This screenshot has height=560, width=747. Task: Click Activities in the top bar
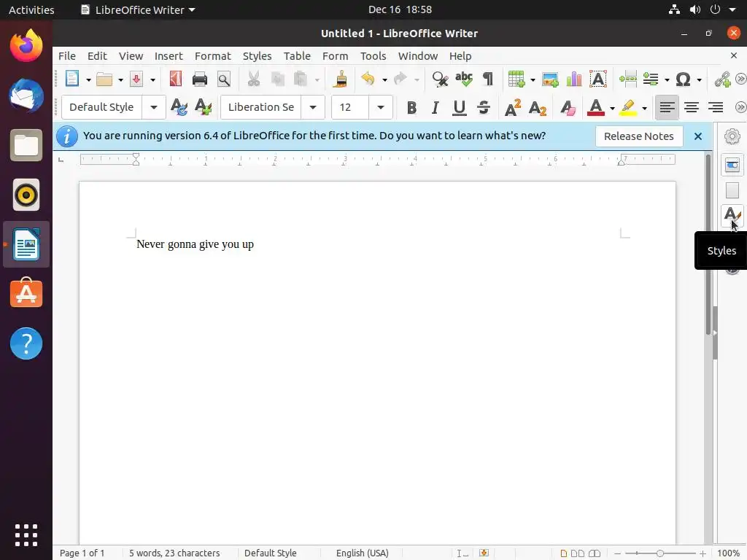(31, 9)
